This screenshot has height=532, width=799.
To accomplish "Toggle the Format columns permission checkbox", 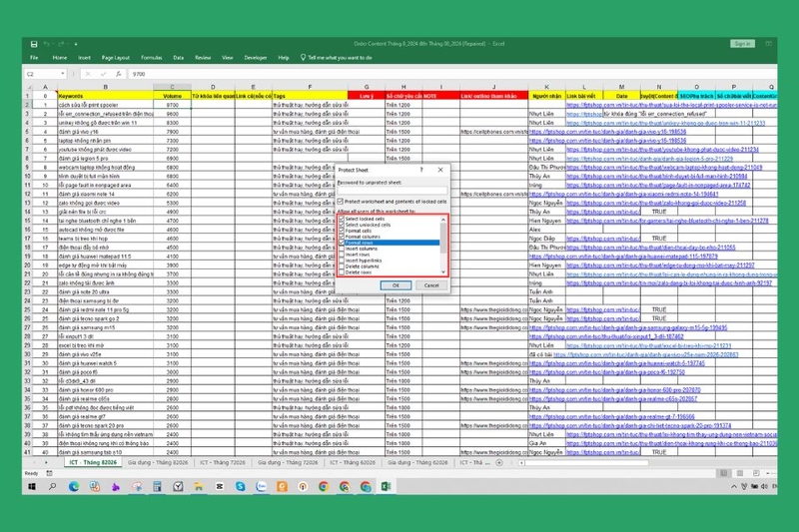I will coord(342,237).
